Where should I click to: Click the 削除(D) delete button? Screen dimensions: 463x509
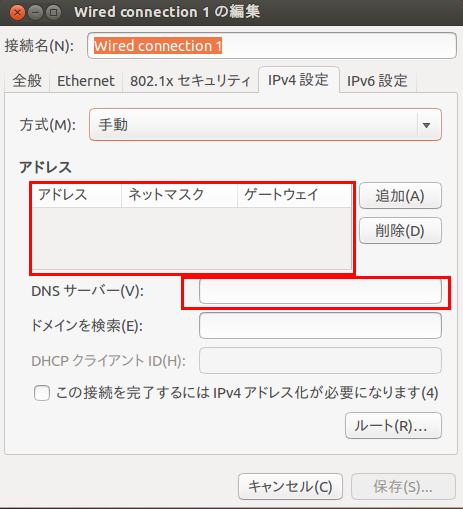[x=400, y=231]
